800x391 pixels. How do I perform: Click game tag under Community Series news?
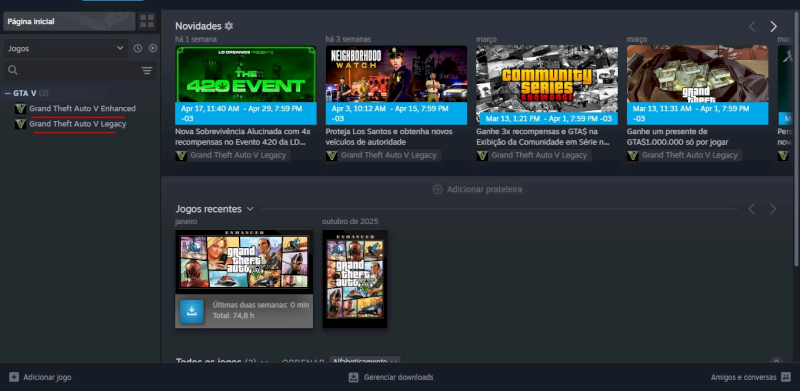point(534,155)
